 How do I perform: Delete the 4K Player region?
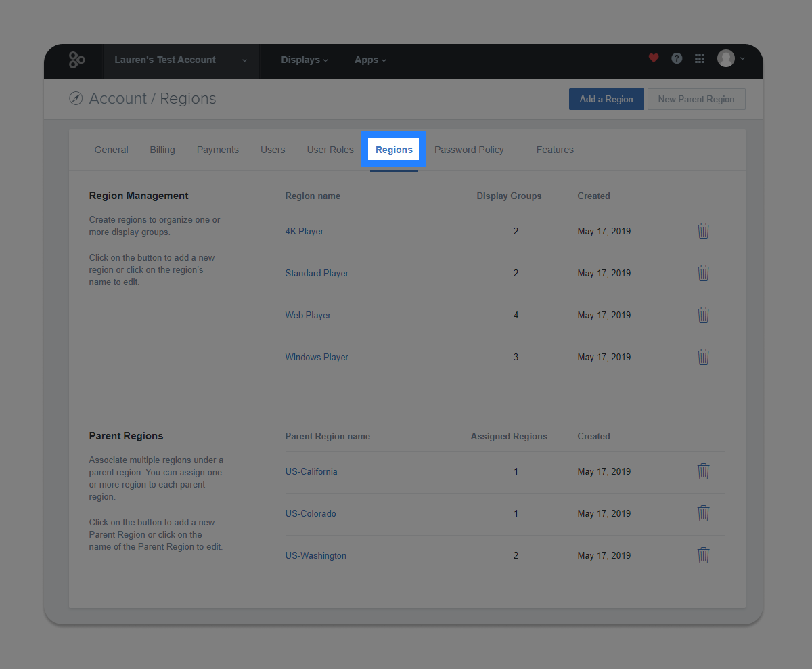tap(704, 231)
